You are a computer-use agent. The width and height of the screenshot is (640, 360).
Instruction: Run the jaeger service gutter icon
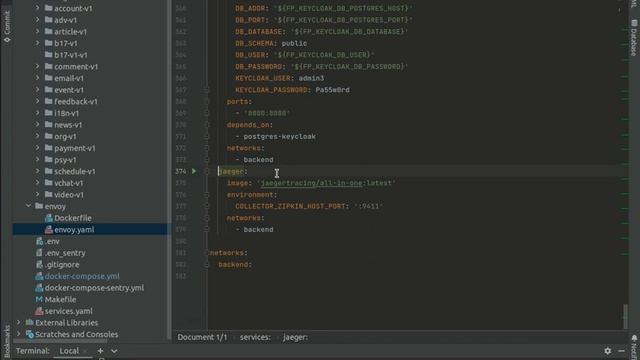pyautogui.click(x=194, y=171)
